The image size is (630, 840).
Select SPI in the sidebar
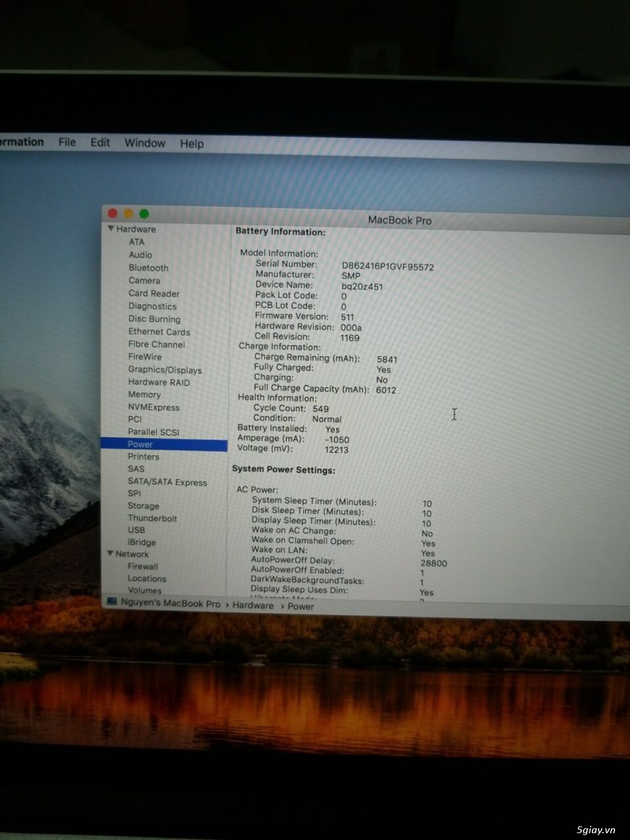[x=134, y=494]
